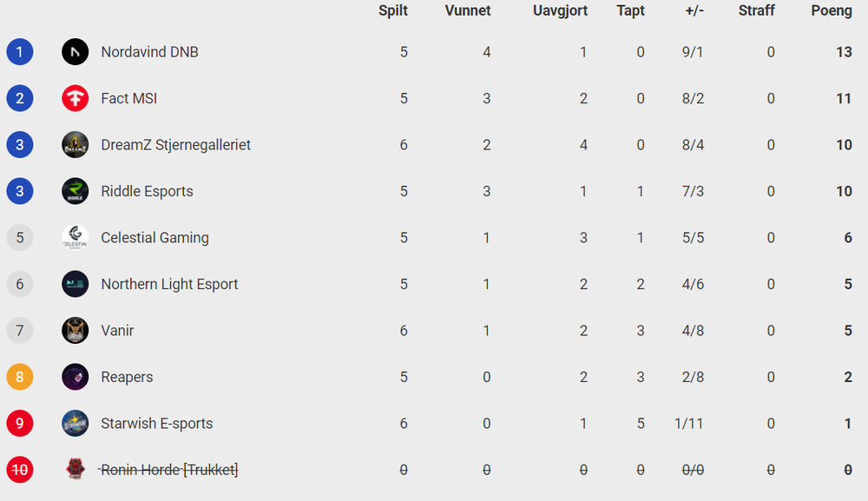Go to the Riddle Esports team page
Image resolution: width=868 pixels, height=501 pixels.
pyautogui.click(x=147, y=192)
